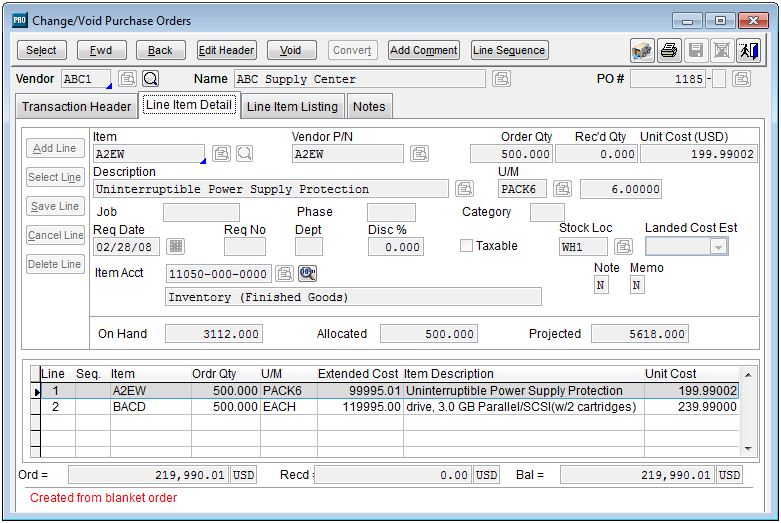
Task: Click the Memo N field
Action: pyautogui.click(x=637, y=285)
